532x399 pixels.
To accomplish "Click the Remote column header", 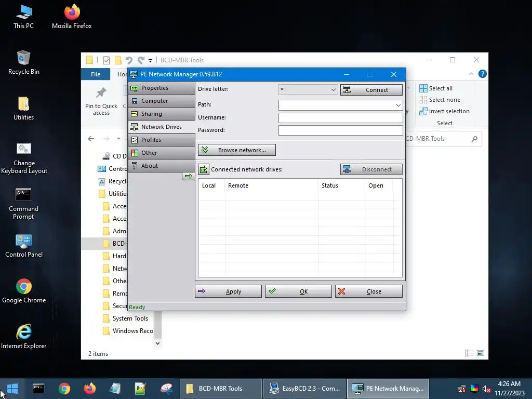I will [271, 185].
